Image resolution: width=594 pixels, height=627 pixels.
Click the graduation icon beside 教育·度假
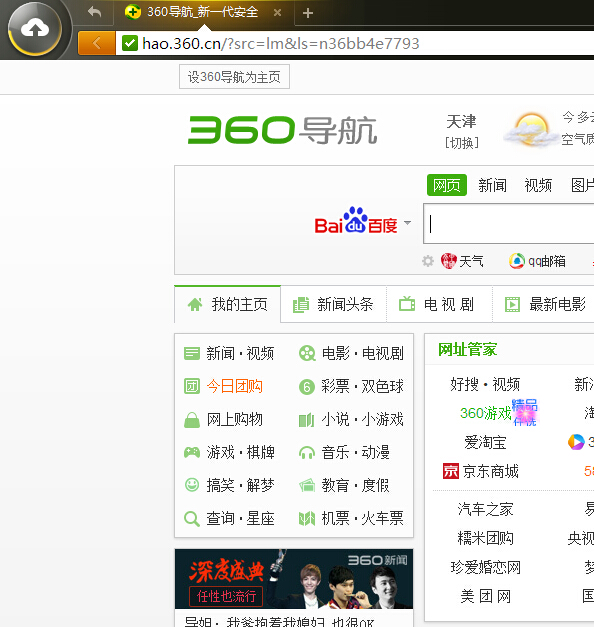tap(307, 486)
